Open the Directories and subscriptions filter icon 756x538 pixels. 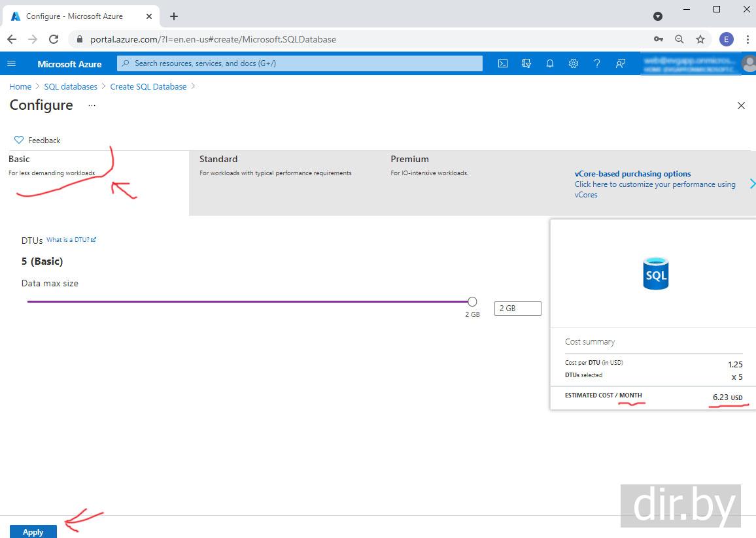click(x=526, y=63)
